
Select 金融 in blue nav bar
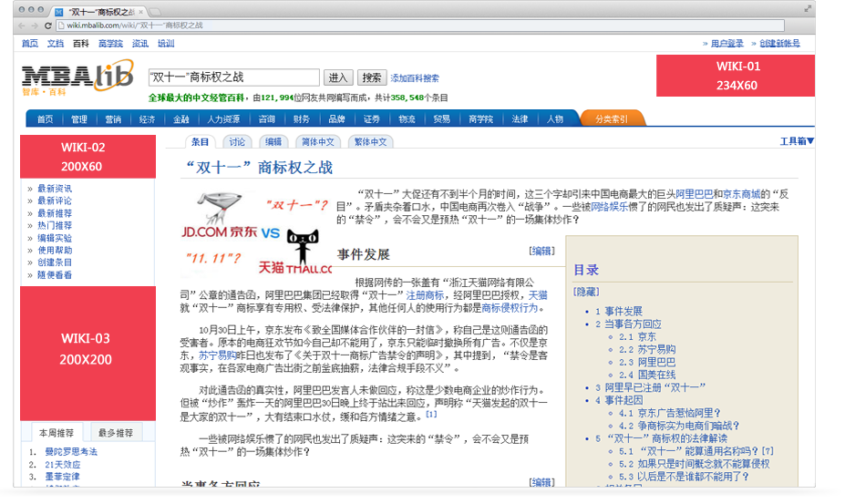click(181, 119)
